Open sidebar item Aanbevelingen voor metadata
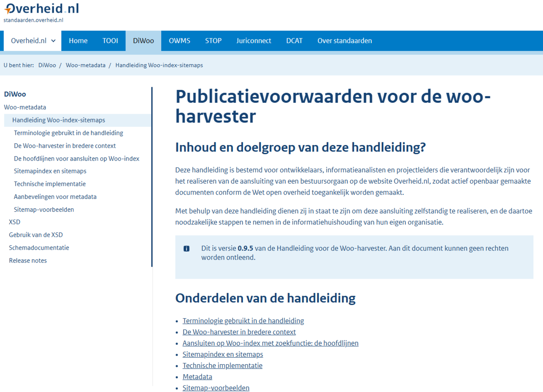 coord(55,197)
